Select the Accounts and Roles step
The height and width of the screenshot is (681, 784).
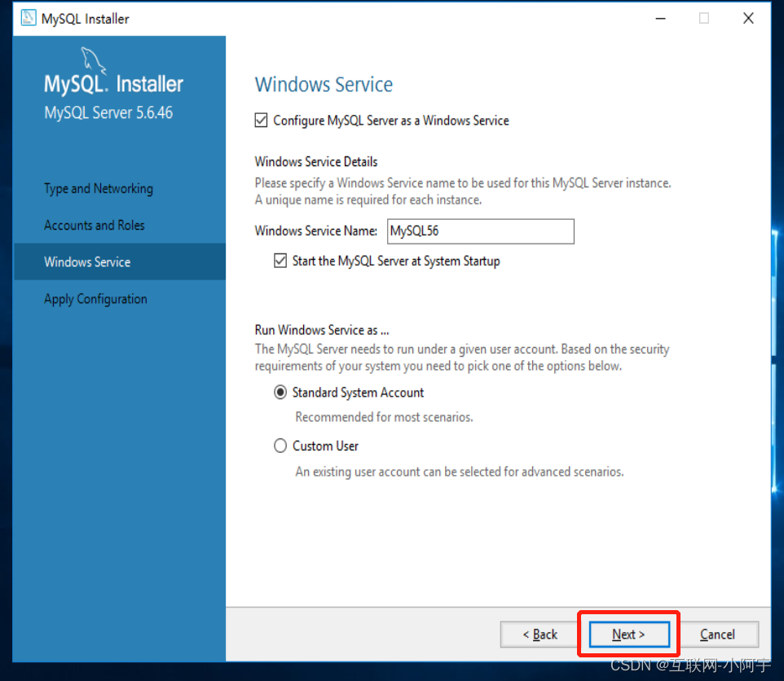point(94,225)
